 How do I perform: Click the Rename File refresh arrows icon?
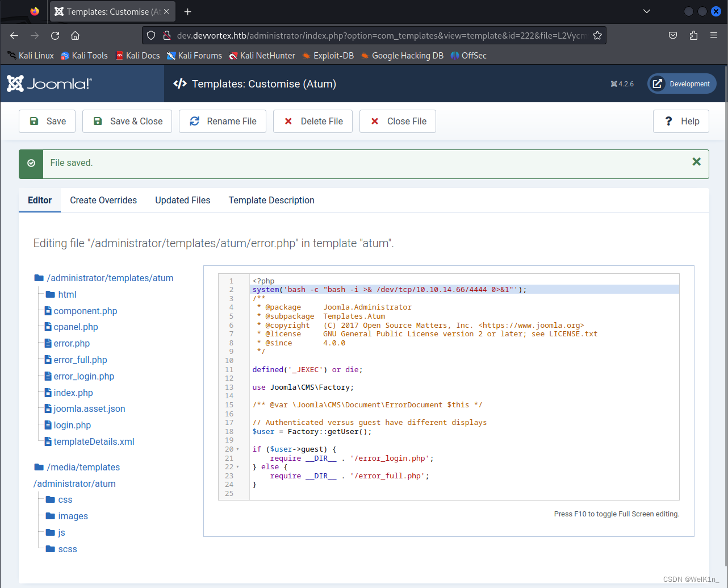coord(195,121)
